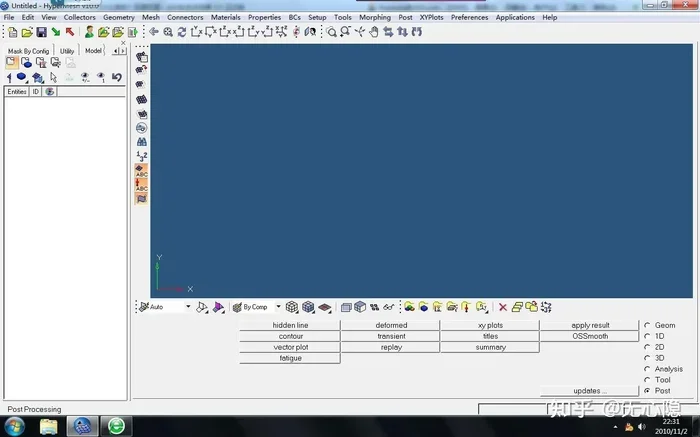Click the OSSmooth button

pos(590,336)
